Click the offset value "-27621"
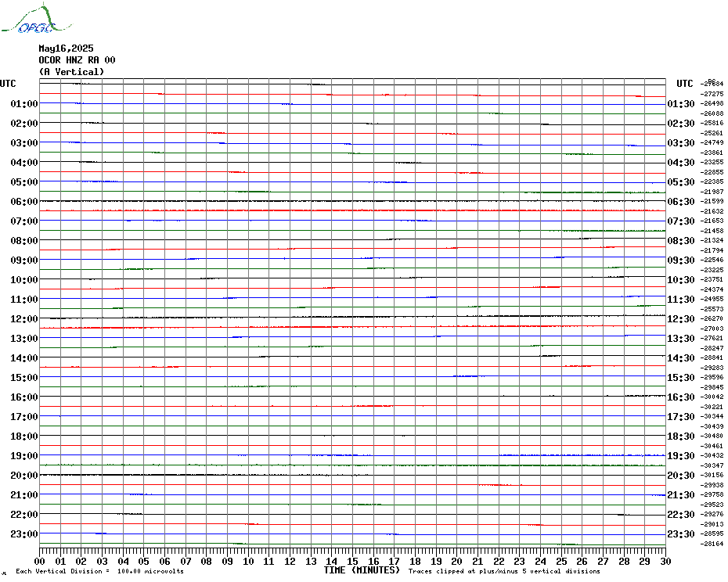This screenshot has height=582, width=728. (x=712, y=338)
